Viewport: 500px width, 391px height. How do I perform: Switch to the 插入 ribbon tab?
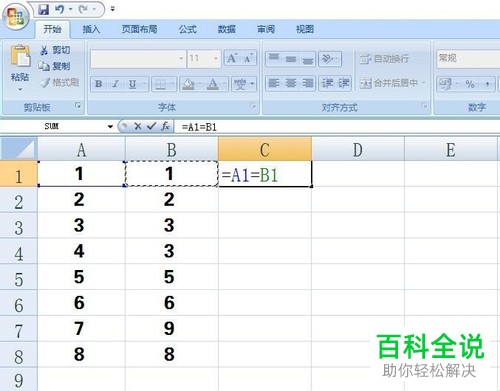click(91, 29)
